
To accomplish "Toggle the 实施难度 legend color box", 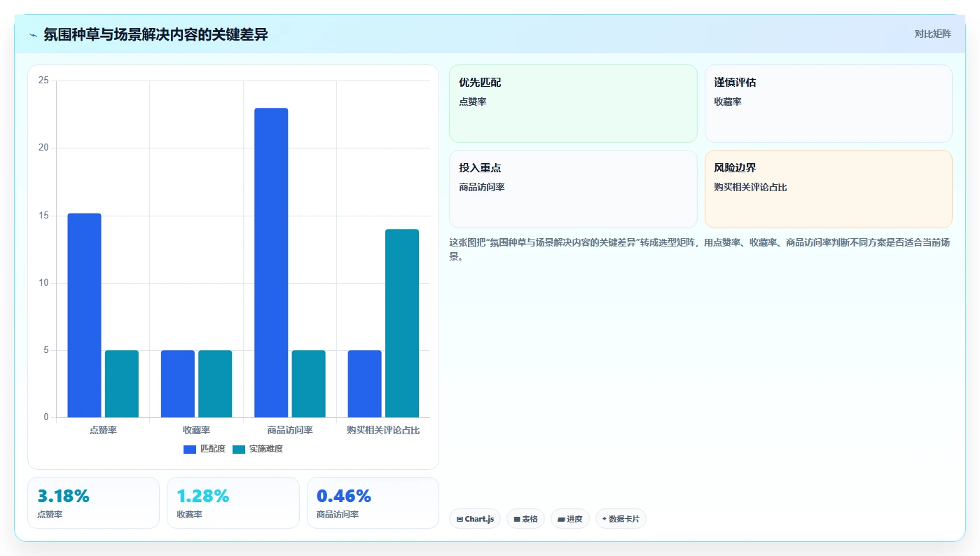I will pos(239,449).
